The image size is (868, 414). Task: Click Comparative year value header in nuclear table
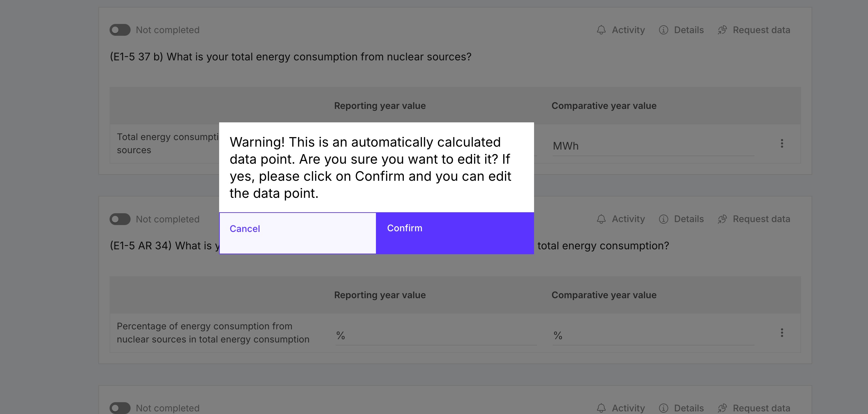pos(604,106)
